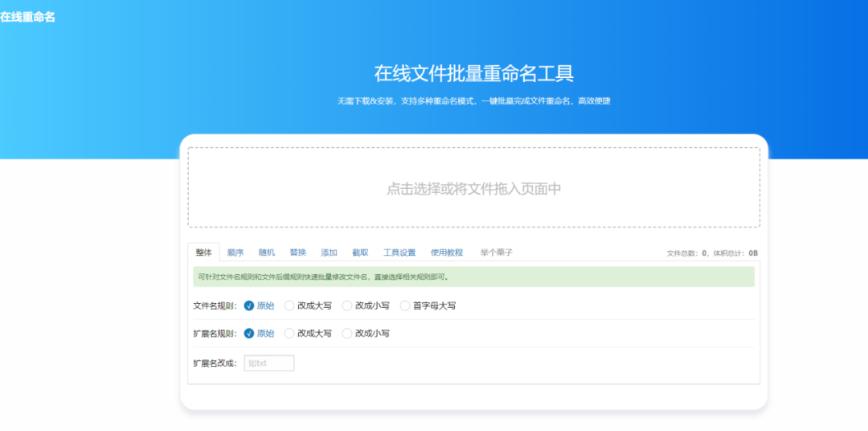Viewport: 868px width, 431px height.
Task: Select 原始 for 扩展名规则
Action: 259,334
